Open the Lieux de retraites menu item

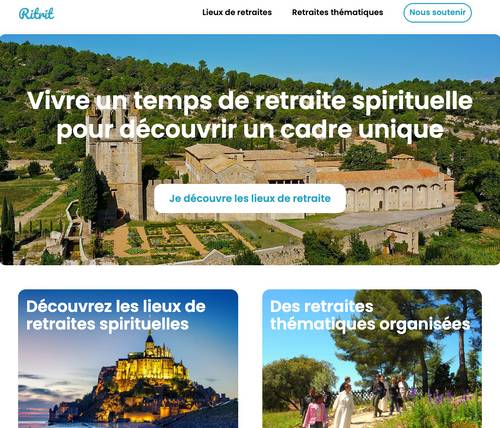(237, 12)
